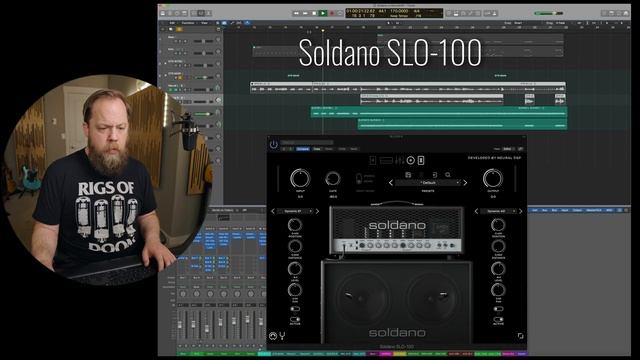Screen dimensions: 640x360
Task: Click the Rewind button in Logic transport
Action: (296, 13)
